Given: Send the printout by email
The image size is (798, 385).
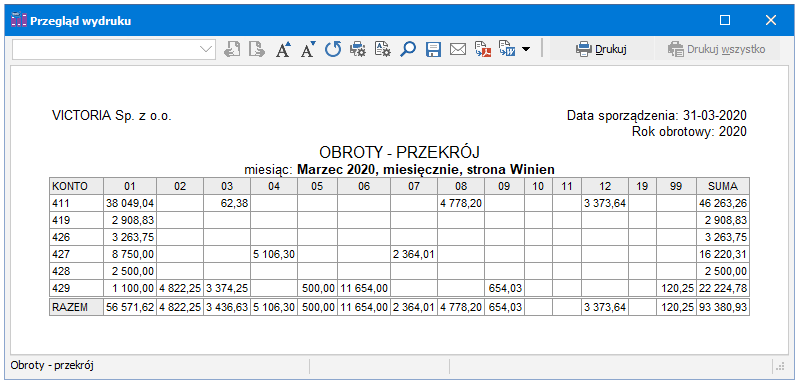Looking at the screenshot, I should coord(458,49).
